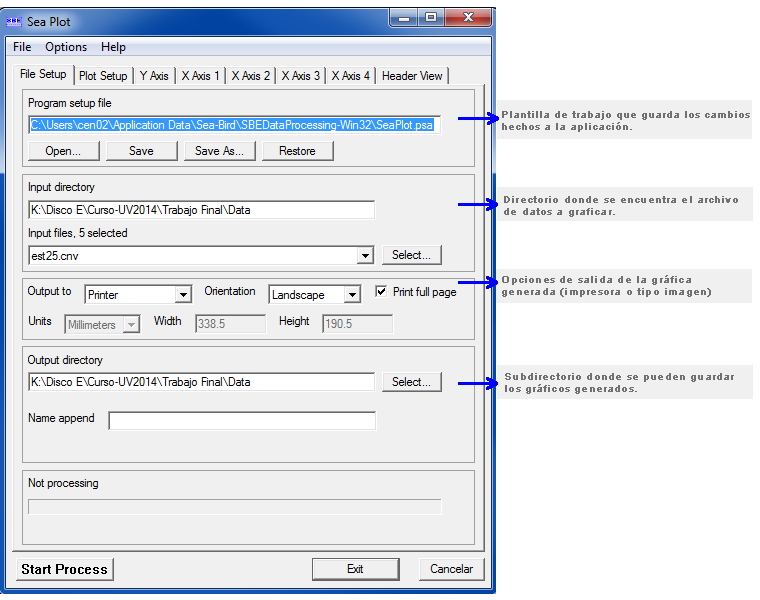Open the Options menu
760x600 pixels.
[x=66, y=47]
